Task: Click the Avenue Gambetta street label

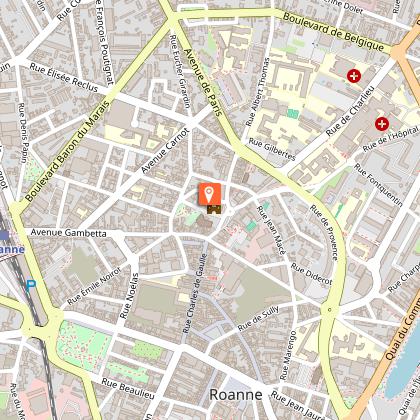Action: pos(68,232)
